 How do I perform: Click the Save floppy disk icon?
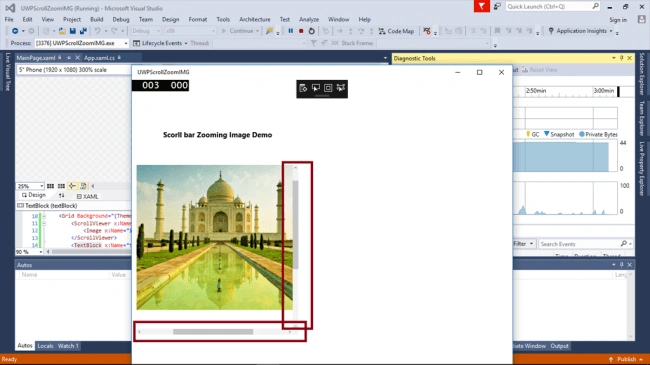pos(73,31)
